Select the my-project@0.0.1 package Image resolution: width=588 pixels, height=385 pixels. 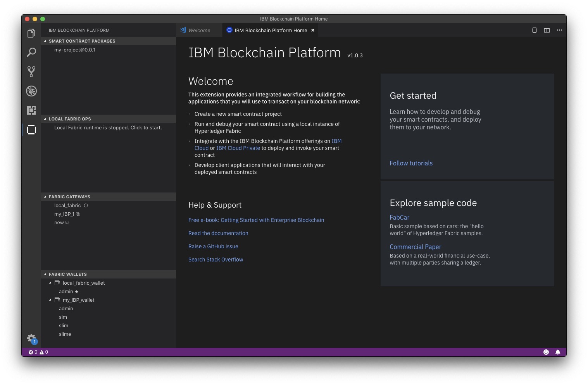coord(109,50)
